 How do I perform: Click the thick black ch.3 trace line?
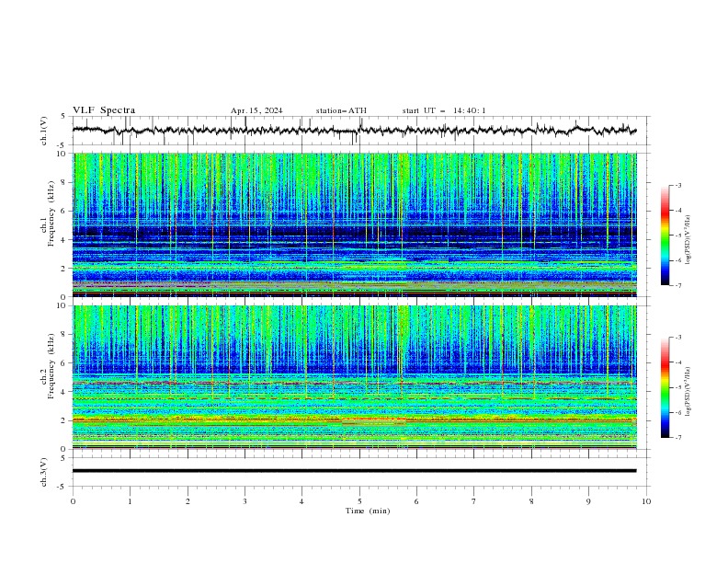(354, 471)
